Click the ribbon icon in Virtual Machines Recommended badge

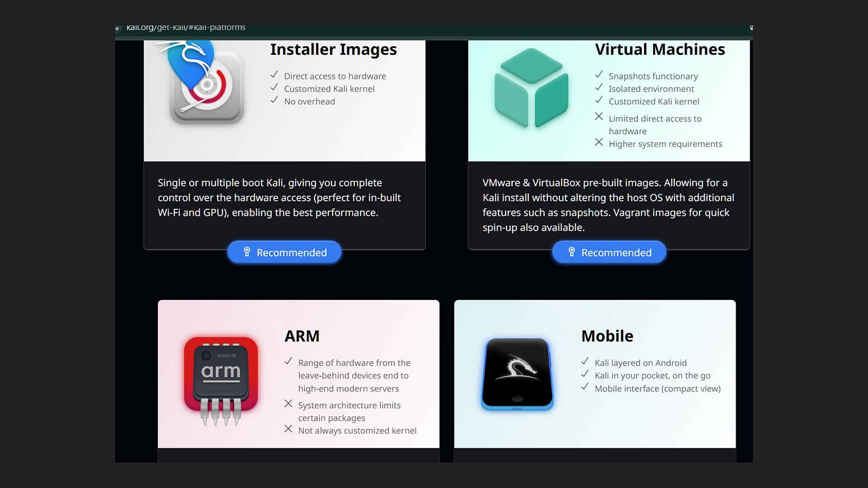[x=571, y=252]
